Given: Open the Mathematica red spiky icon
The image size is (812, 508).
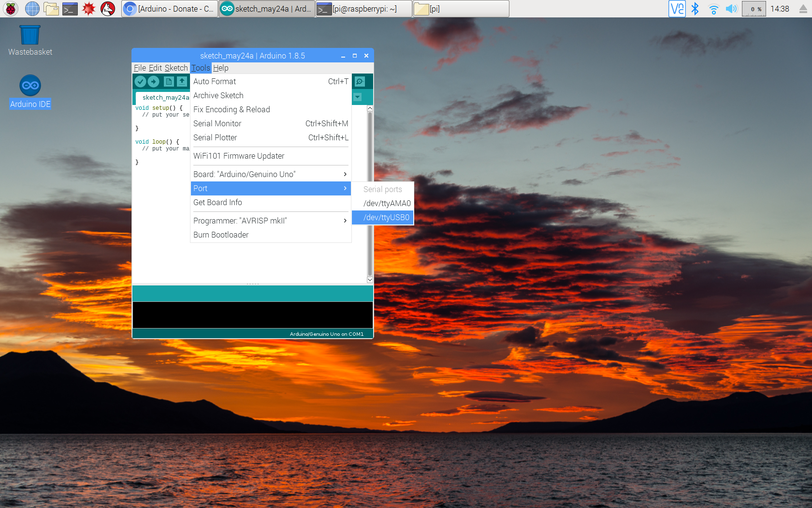Looking at the screenshot, I should point(88,9).
